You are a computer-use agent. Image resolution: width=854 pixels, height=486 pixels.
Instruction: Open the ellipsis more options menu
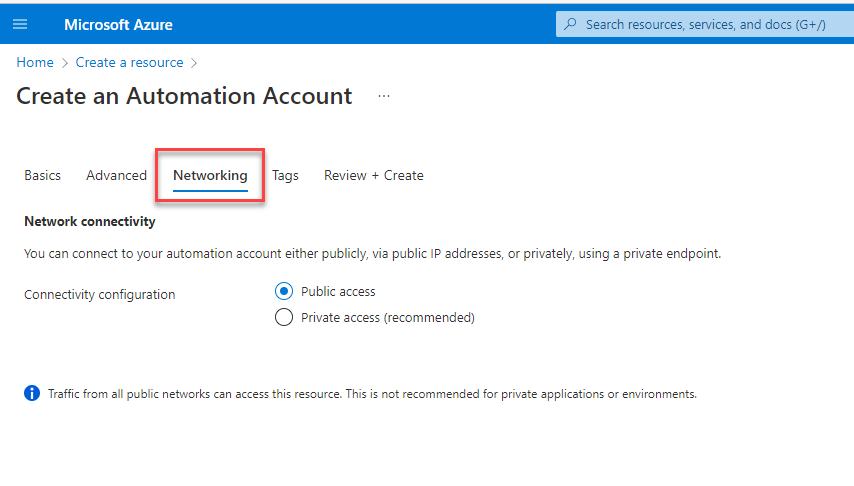click(384, 96)
